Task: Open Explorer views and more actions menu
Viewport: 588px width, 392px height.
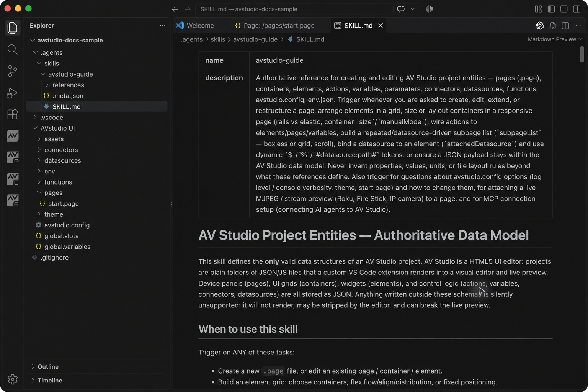Action: pos(163,26)
